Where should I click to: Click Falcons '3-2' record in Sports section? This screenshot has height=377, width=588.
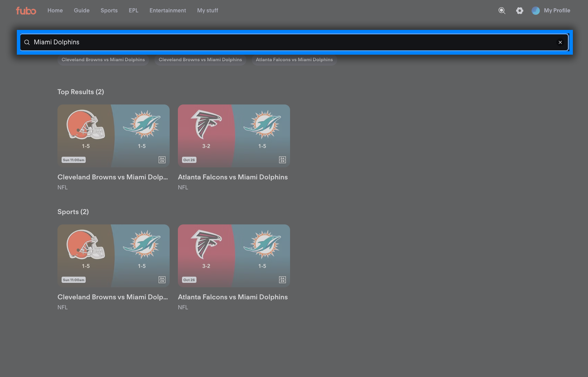pyautogui.click(x=206, y=266)
